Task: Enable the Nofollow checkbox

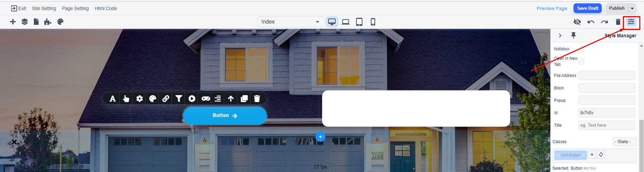Action: (581, 49)
